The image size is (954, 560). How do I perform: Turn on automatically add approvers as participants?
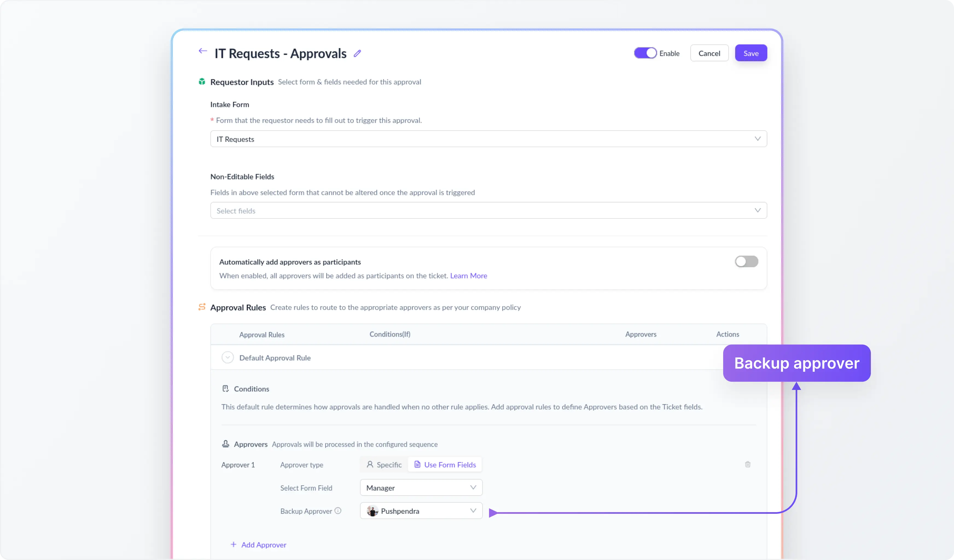pos(746,261)
